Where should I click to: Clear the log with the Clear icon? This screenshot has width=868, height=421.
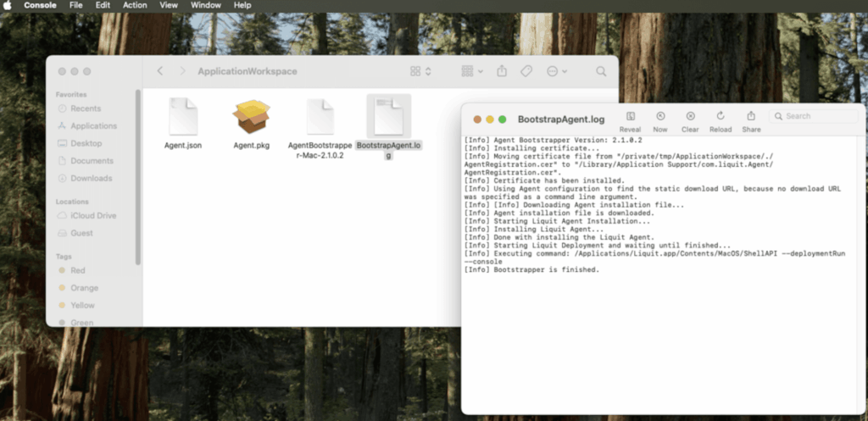pos(690,116)
